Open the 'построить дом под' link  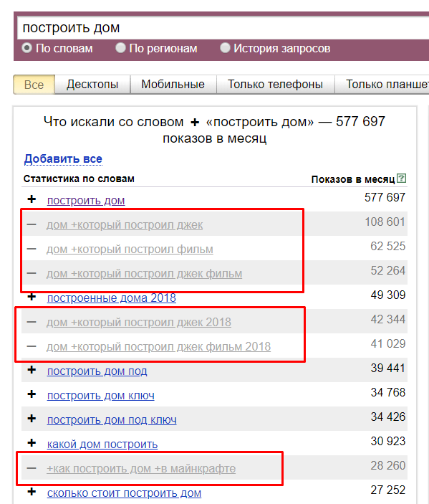click(97, 371)
